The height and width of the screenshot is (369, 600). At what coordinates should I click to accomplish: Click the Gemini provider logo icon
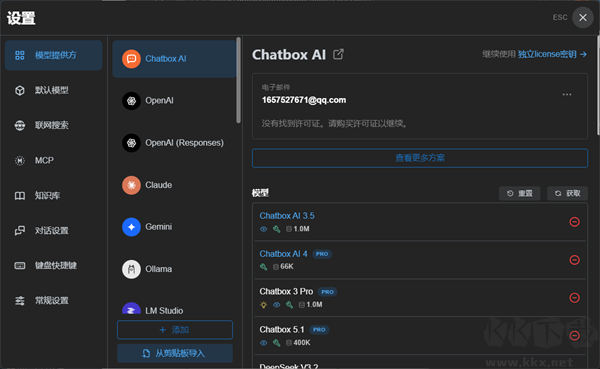pyautogui.click(x=131, y=227)
